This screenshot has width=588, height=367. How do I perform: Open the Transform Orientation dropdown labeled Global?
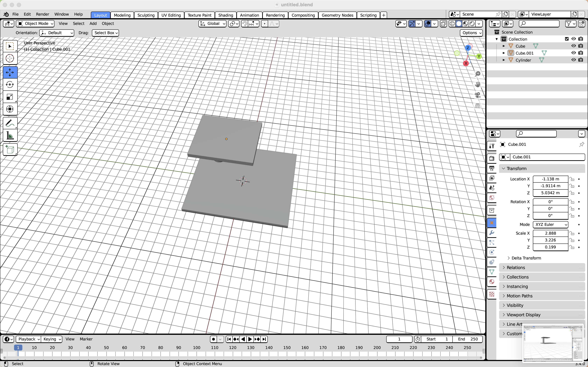(x=212, y=24)
